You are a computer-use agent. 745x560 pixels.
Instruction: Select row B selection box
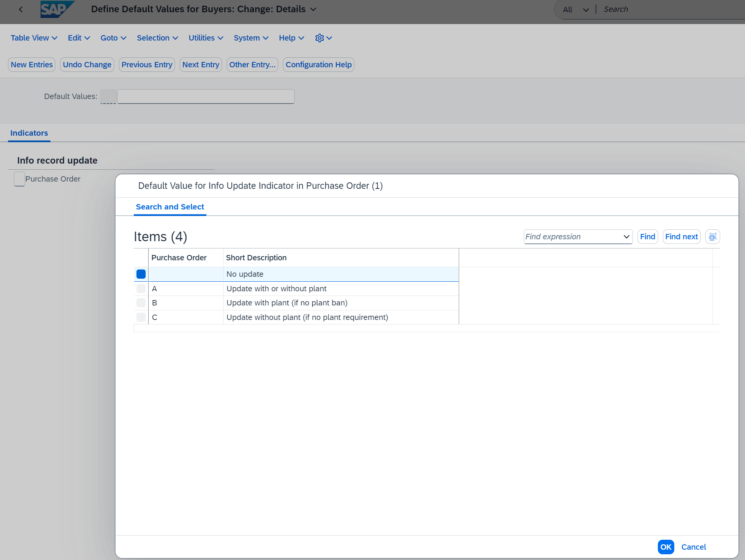click(141, 303)
